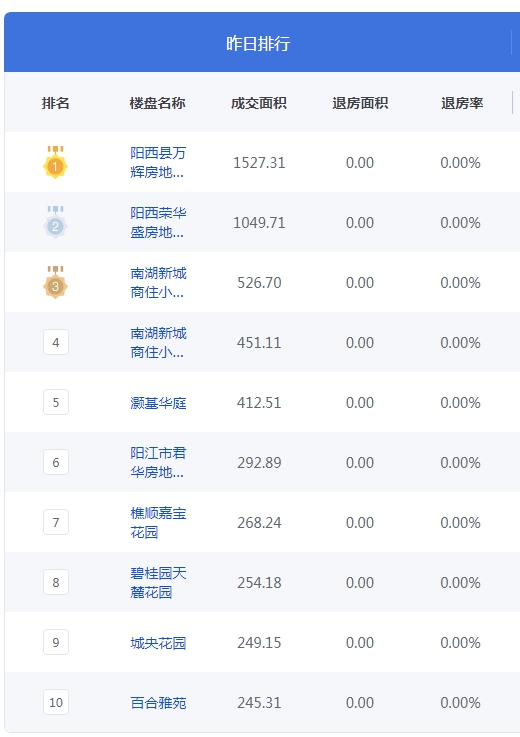This screenshot has width=520, height=737.
Task: Click the 退房率 column header
Action: pyautogui.click(x=462, y=103)
